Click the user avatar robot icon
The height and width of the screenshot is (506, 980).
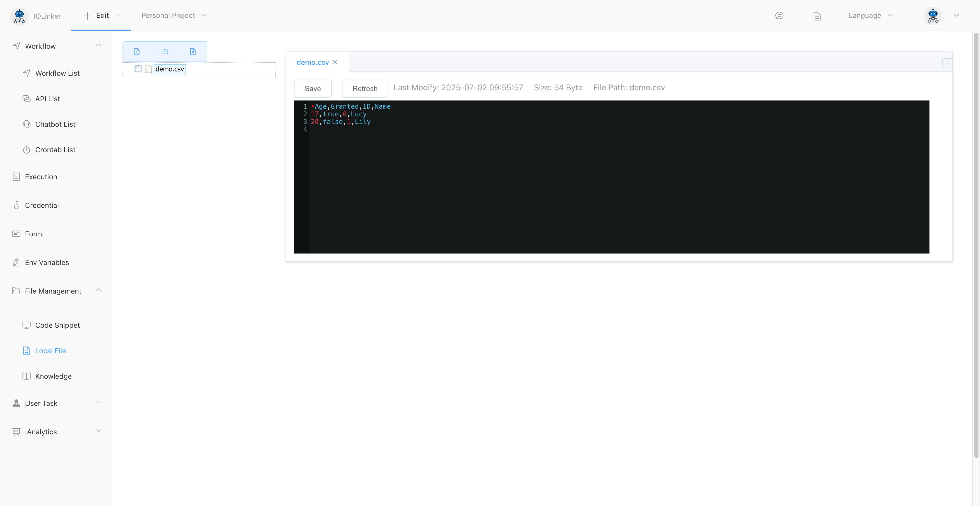pyautogui.click(x=933, y=16)
